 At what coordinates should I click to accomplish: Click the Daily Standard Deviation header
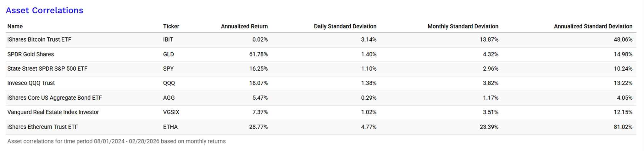345,26
